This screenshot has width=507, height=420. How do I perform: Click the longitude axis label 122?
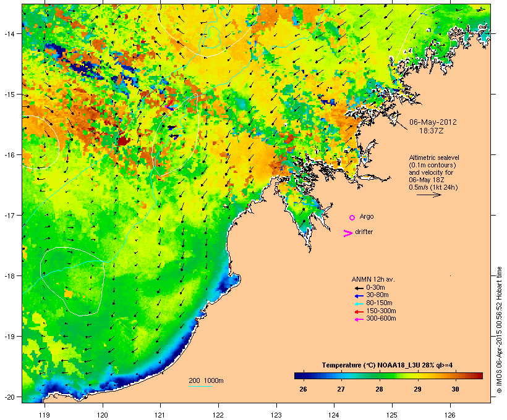coord(218,415)
